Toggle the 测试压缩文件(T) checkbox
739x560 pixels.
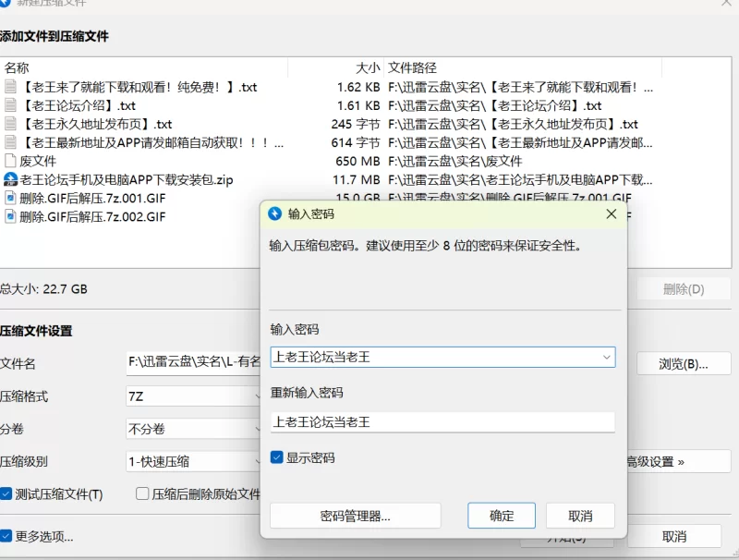pyautogui.click(x=6, y=494)
